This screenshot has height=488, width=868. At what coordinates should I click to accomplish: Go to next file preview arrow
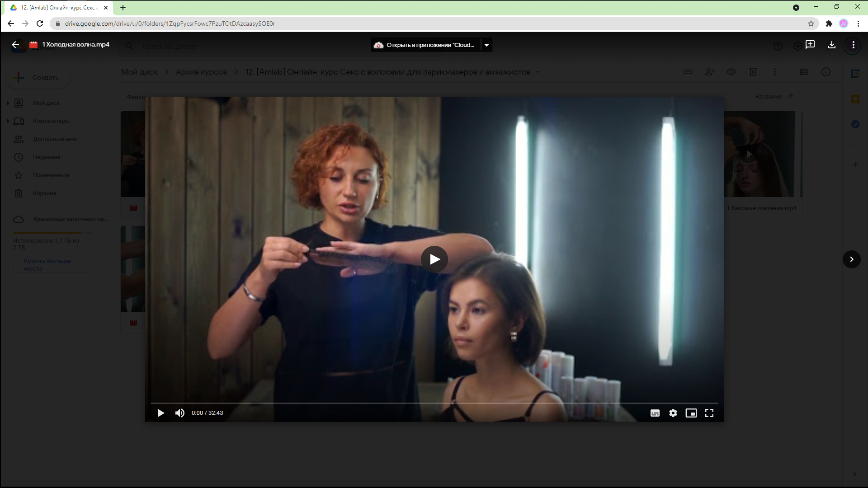click(852, 259)
